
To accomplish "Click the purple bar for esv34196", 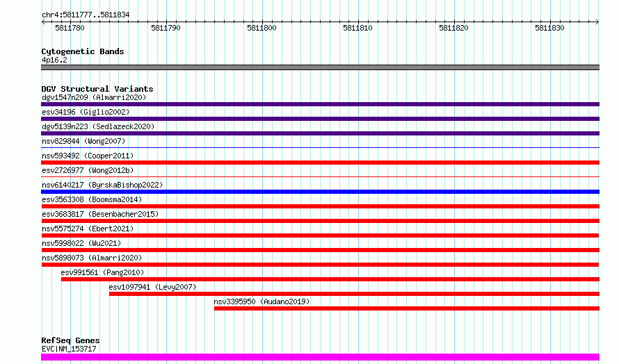I will pos(320,119).
